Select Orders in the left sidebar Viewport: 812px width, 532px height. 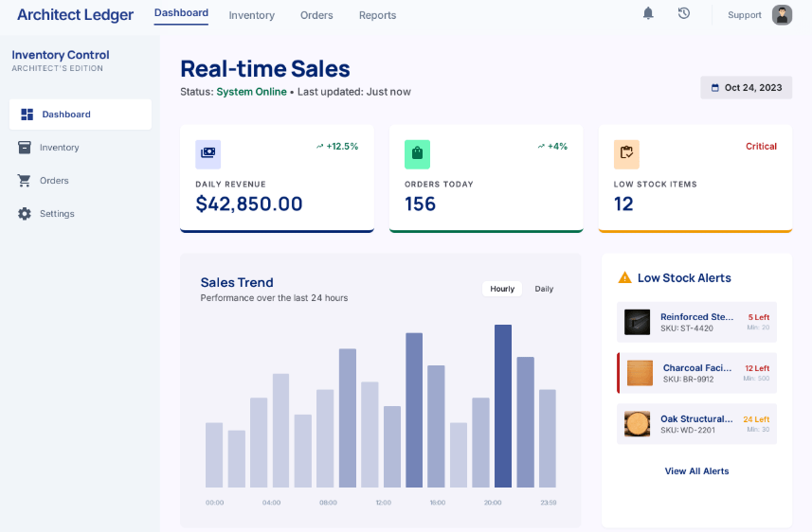click(54, 181)
